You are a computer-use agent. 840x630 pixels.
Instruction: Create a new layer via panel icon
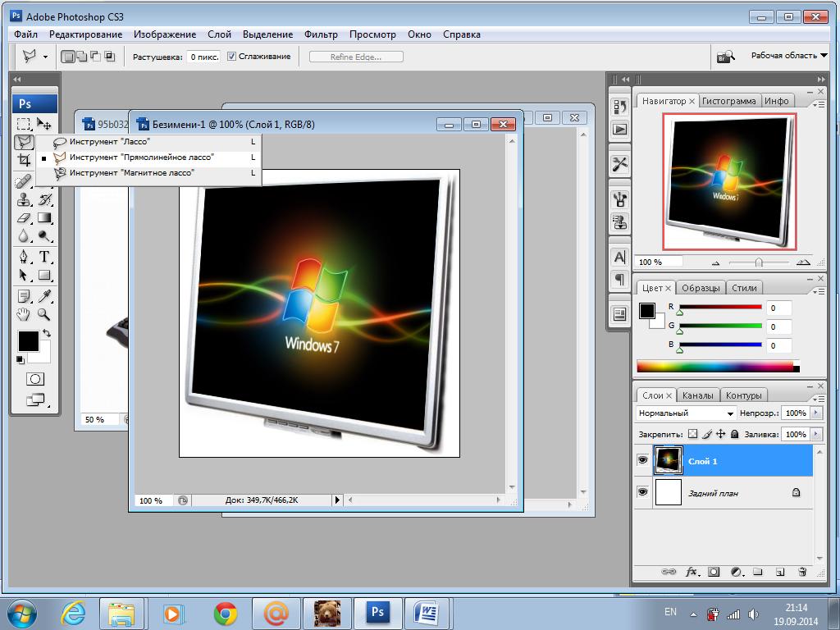pyautogui.click(x=780, y=572)
